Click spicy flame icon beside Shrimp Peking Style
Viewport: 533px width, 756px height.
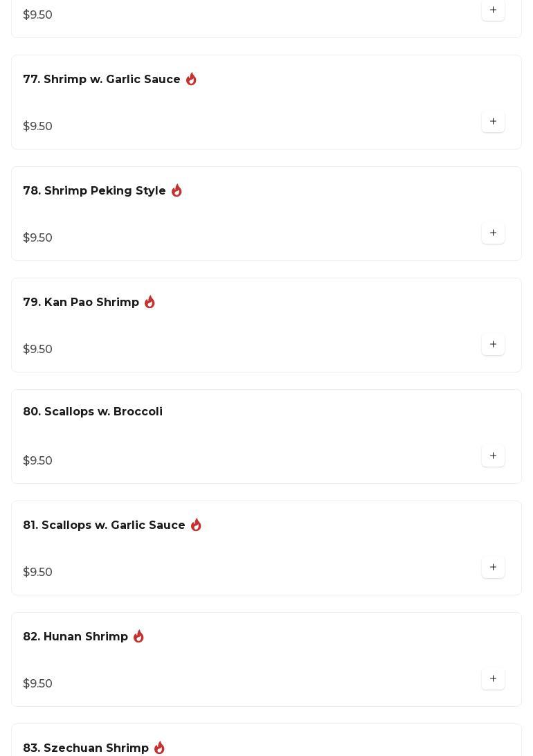[177, 191]
